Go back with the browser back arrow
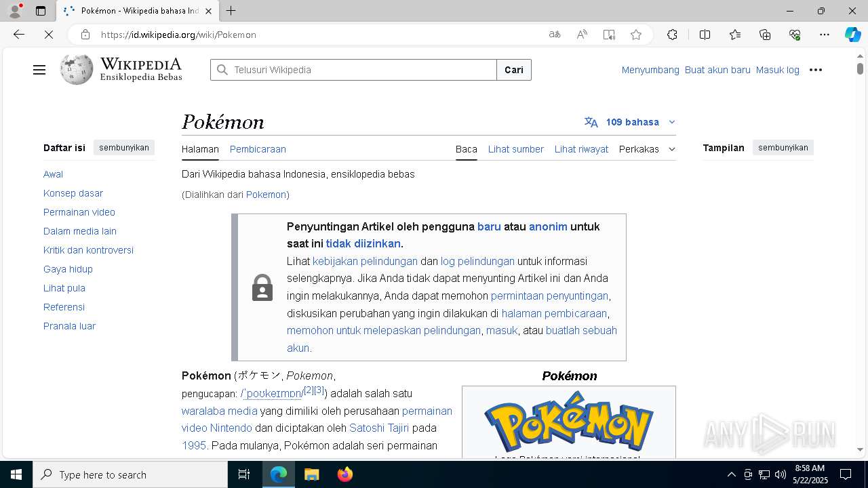 [x=19, y=35]
